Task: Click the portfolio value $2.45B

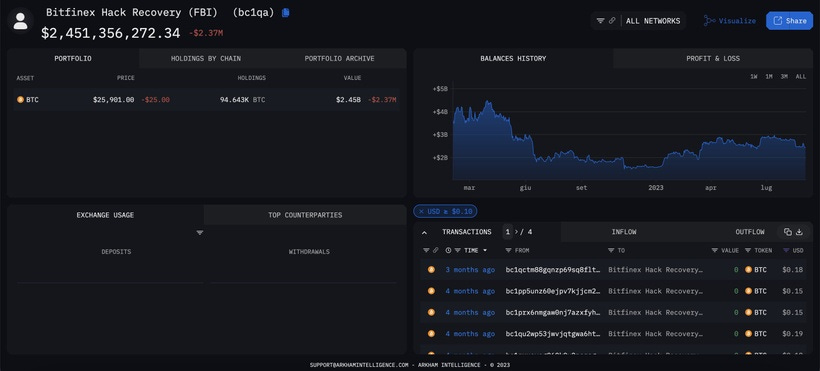Action: [x=348, y=99]
